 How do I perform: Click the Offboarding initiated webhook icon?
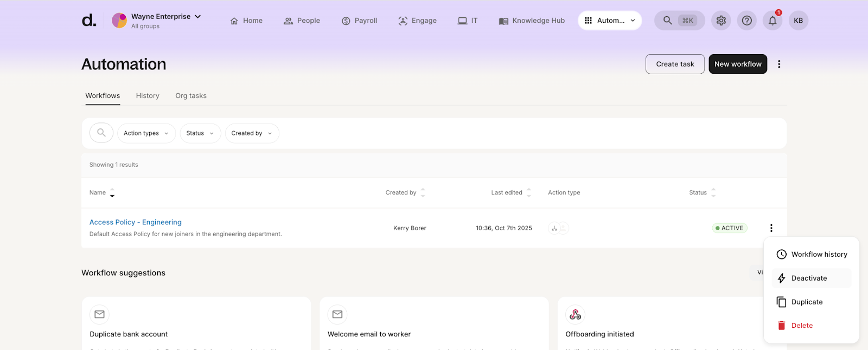575,314
